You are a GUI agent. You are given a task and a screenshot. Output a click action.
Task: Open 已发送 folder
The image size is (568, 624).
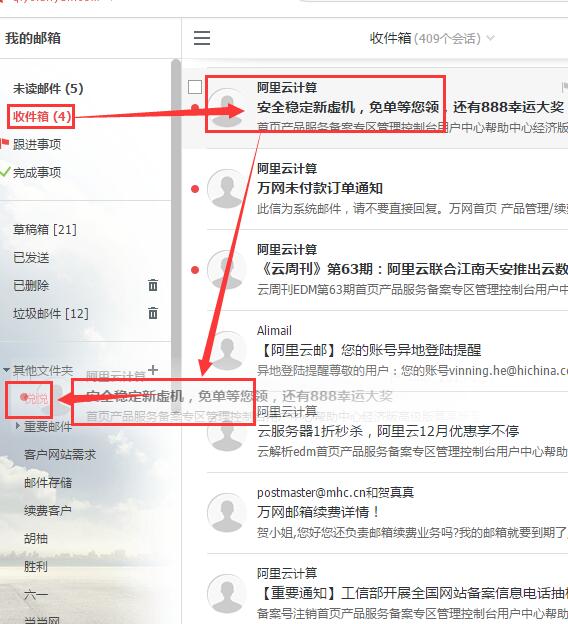[31, 257]
